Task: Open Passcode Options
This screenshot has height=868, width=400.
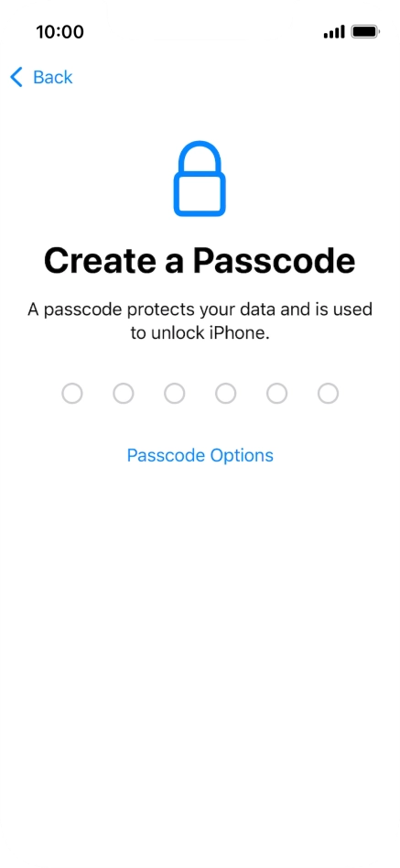Action: coord(200,456)
